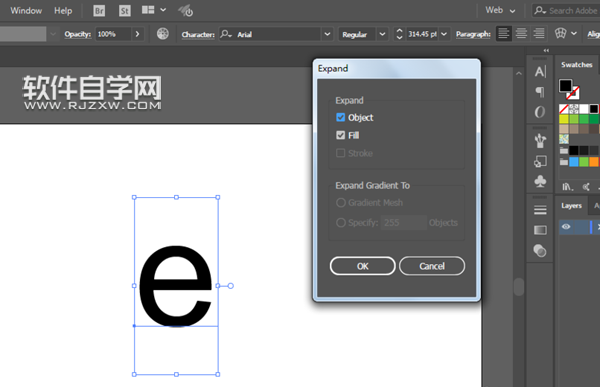Image resolution: width=600 pixels, height=387 pixels.
Task: Click the Specify 255 objects field
Action: [404, 222]
